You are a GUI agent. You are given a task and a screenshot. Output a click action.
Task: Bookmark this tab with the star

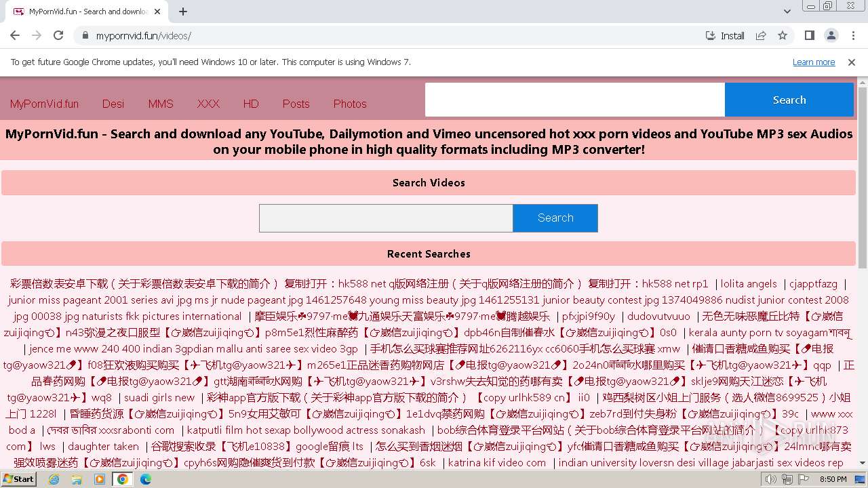(783, 35)
